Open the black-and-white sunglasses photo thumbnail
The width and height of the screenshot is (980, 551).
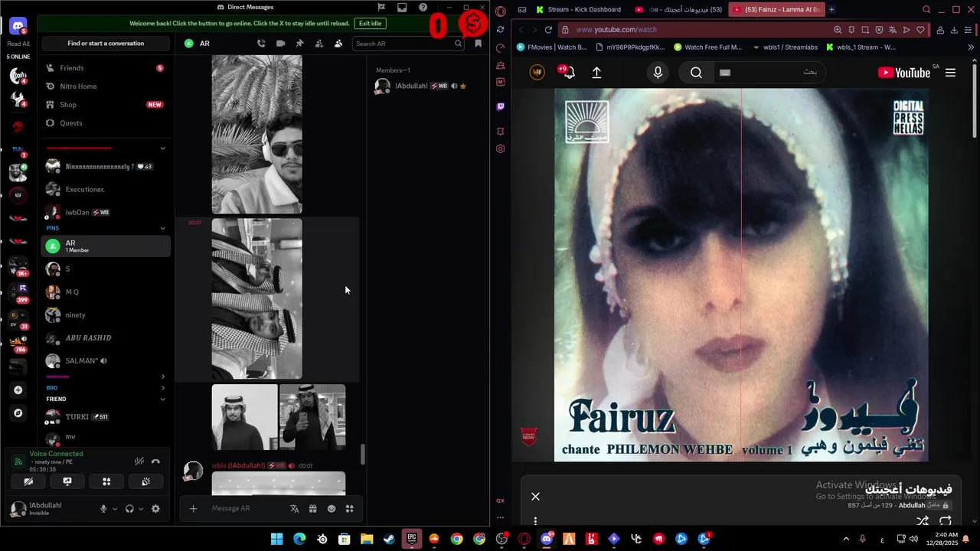tap(256, 135)
